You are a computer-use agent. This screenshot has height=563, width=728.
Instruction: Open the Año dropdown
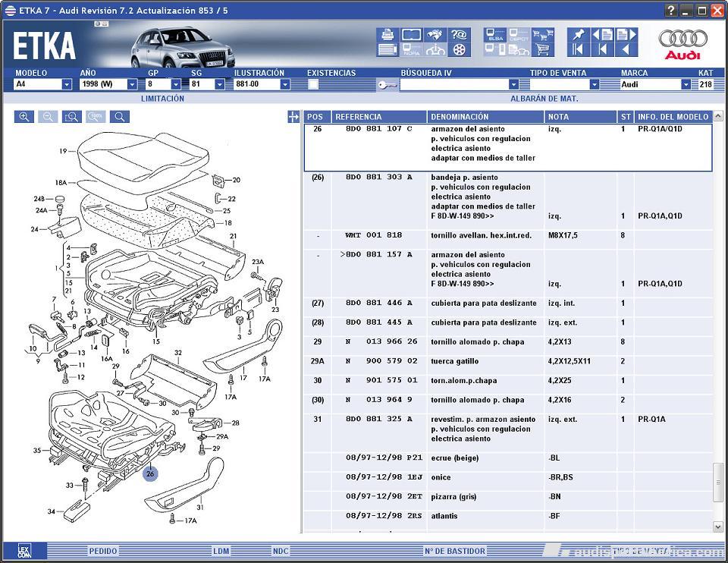132,84
